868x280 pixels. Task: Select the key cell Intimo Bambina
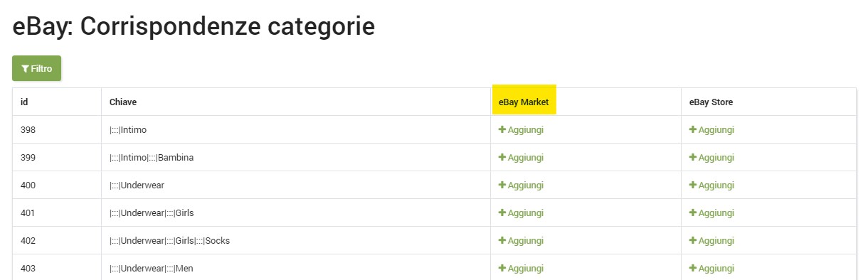tap(152, 157)
